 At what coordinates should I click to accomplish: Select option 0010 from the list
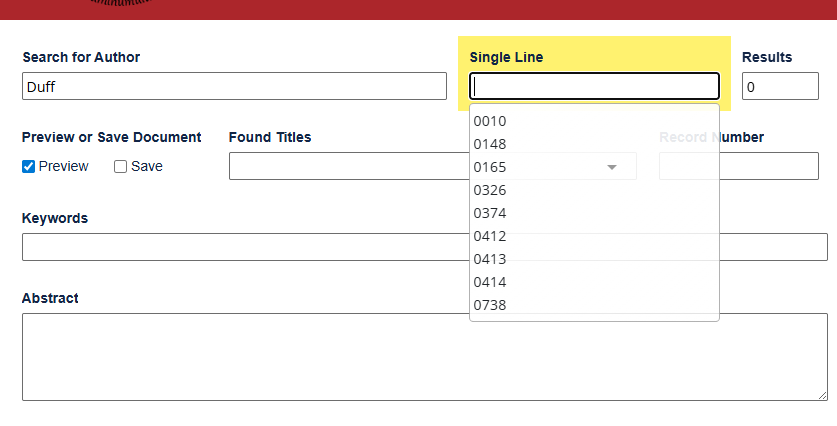pyautogui.click(x=490, y=121)
